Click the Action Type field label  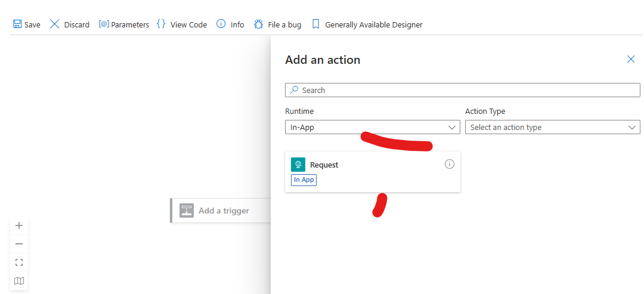click(x=485, y=112)
